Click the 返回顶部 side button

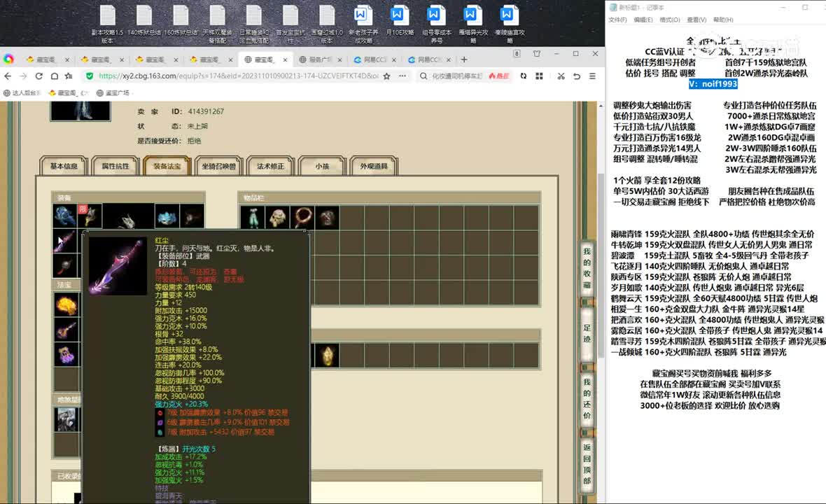(x=587, y=464)
